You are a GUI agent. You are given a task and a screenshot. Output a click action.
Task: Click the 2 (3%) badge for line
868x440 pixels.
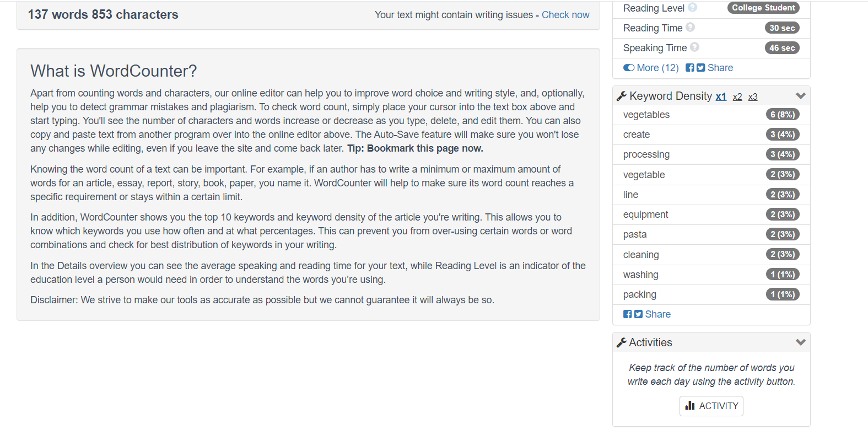783,195
